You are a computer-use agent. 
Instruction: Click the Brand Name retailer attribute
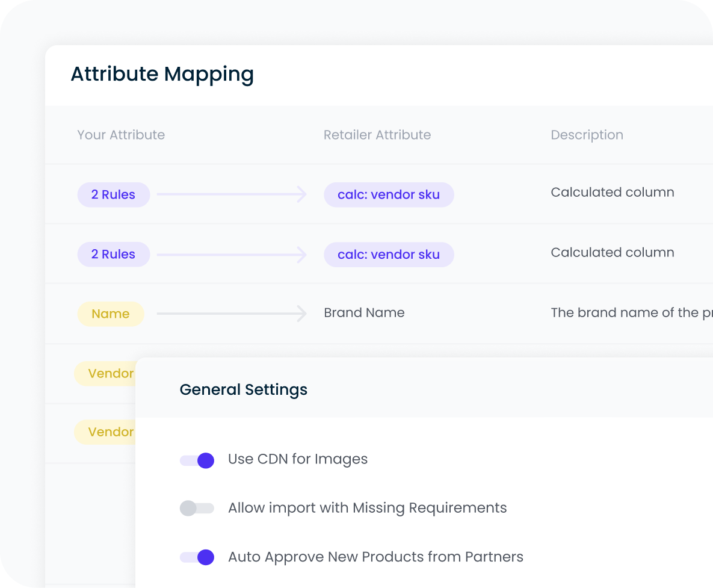364,313
